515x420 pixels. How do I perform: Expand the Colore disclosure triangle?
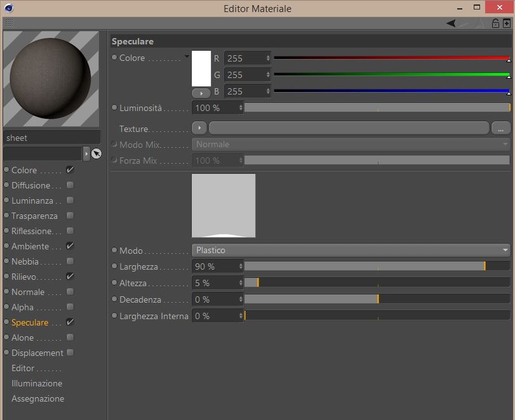tap(187, 57)
